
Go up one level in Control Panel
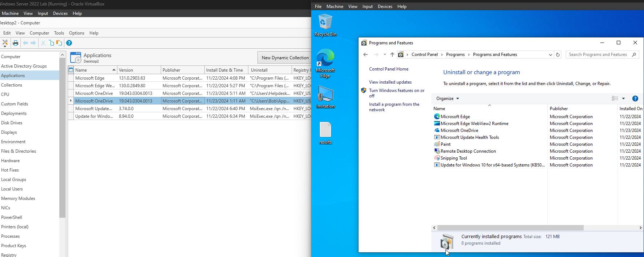tap(392, 55)
